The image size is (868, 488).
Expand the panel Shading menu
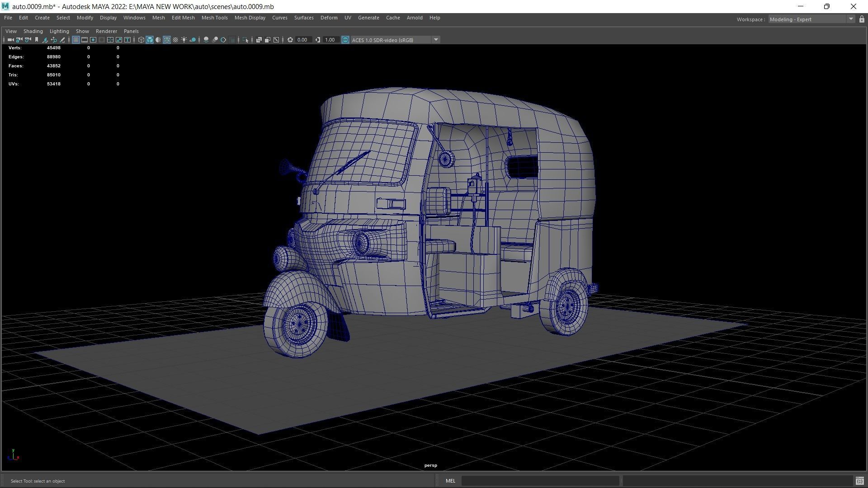tap(33, 31)
